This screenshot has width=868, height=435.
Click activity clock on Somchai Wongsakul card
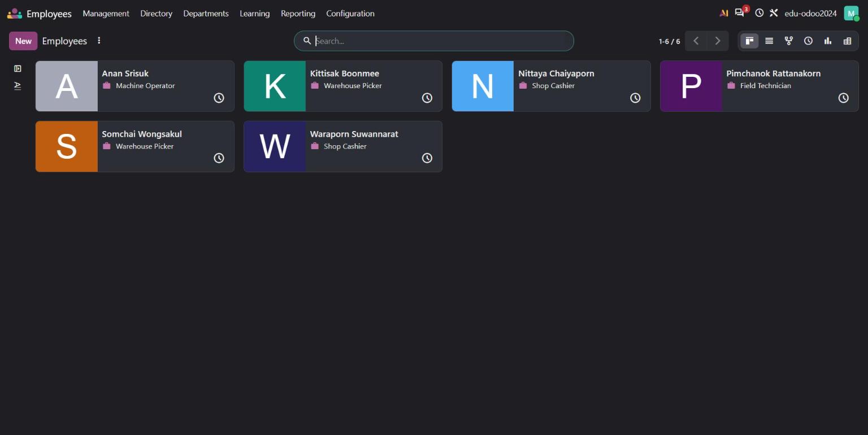(x=219, y=158)
